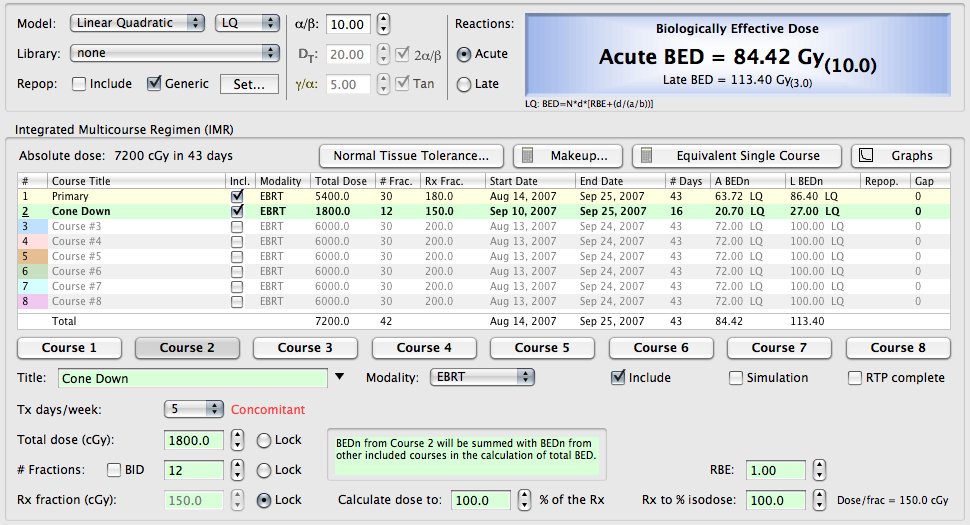Click the Normal Tissue Tolerance button

411,156
